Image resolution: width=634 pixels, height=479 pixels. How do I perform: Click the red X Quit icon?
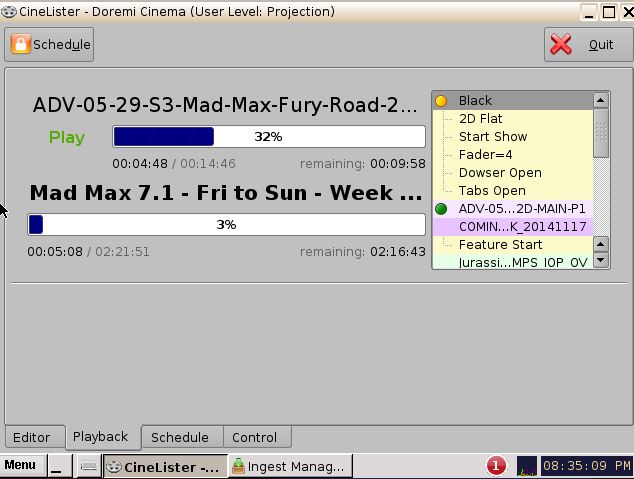561,44
